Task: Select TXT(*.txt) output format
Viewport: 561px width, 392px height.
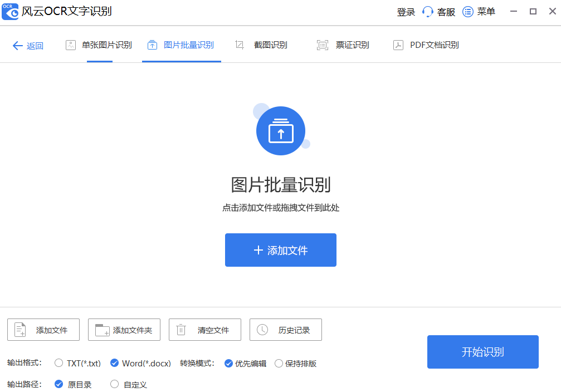Action: pyautogui.click(x=77, y=364)
